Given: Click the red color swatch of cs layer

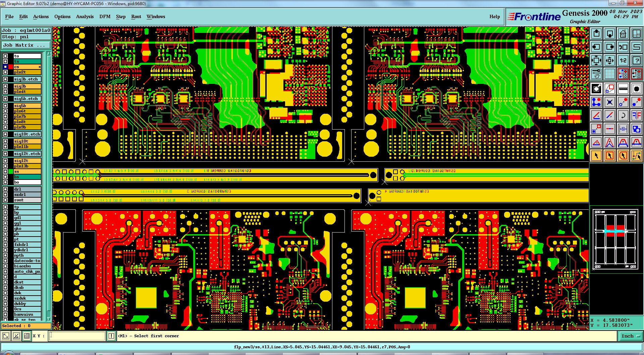Looking at the screenshot, I should [x=11, y=67].
